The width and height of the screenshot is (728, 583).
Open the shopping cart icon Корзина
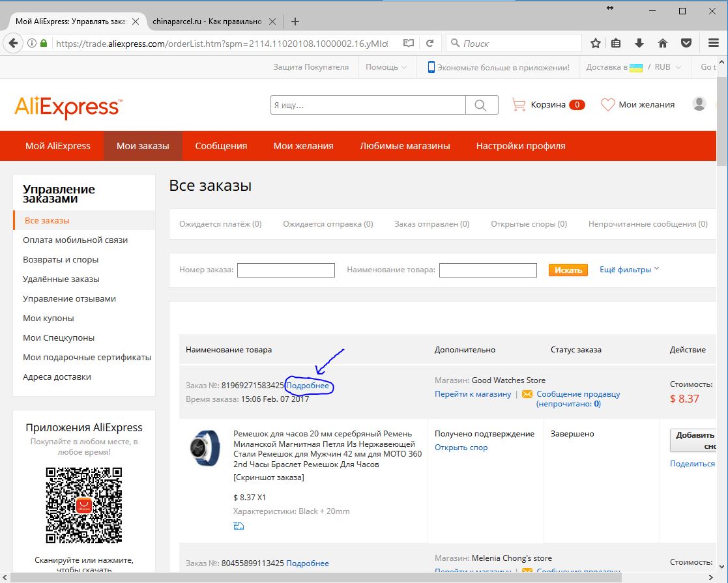[x=518, y=104]
